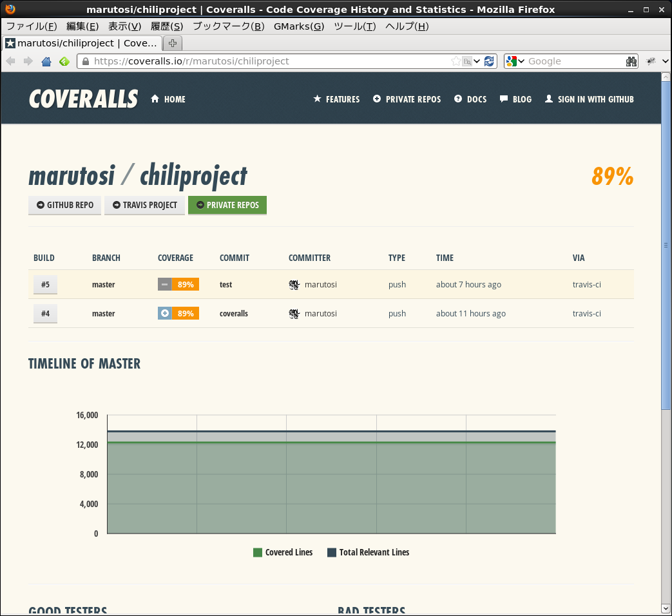Click the GITHUB REPO button
Viewport: 672px width, 616px height.
click(x=64, y=206)
